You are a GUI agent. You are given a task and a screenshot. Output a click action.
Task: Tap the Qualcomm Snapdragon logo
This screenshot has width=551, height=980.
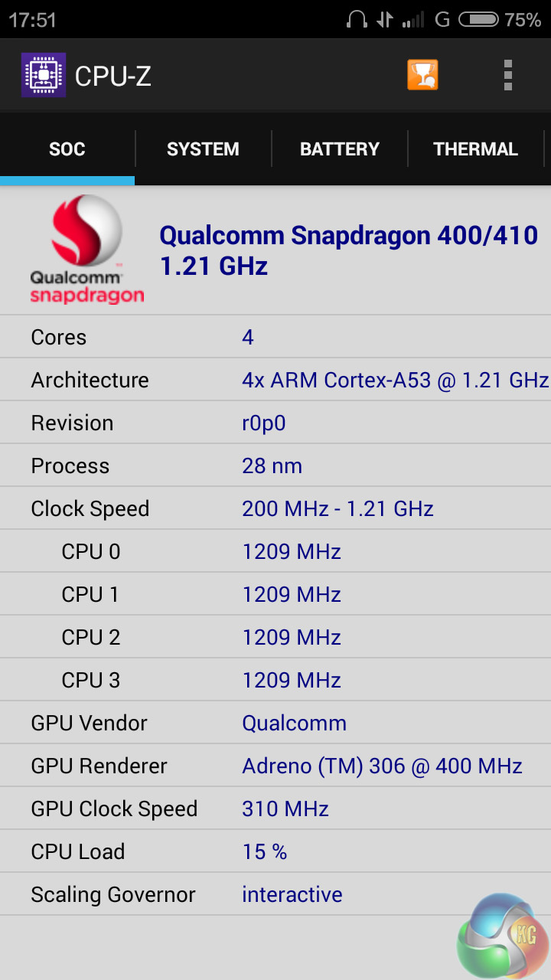(x=86, y=250)
